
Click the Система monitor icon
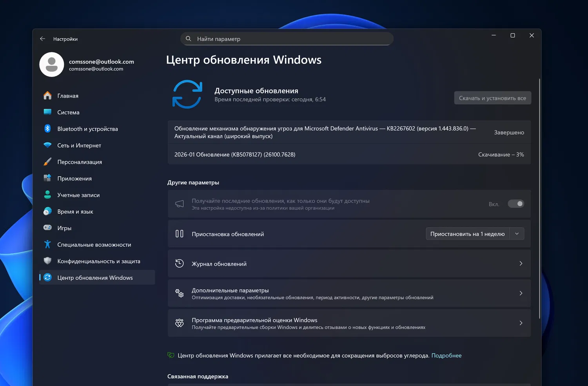[47, 112]
